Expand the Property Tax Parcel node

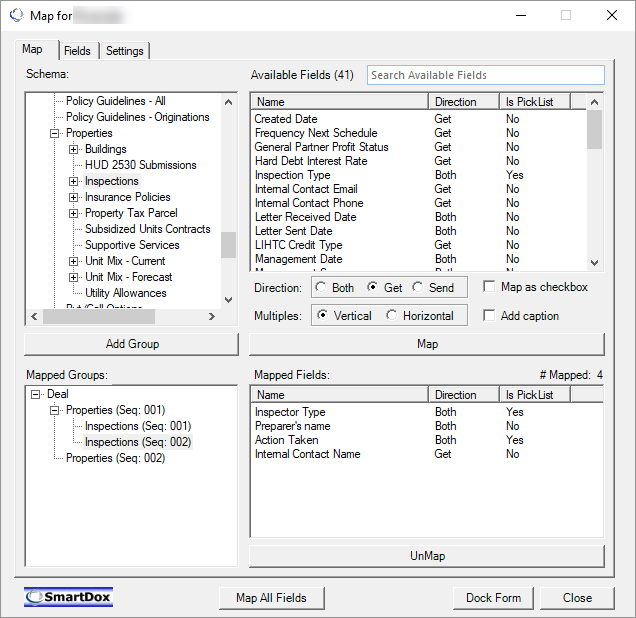73,213
